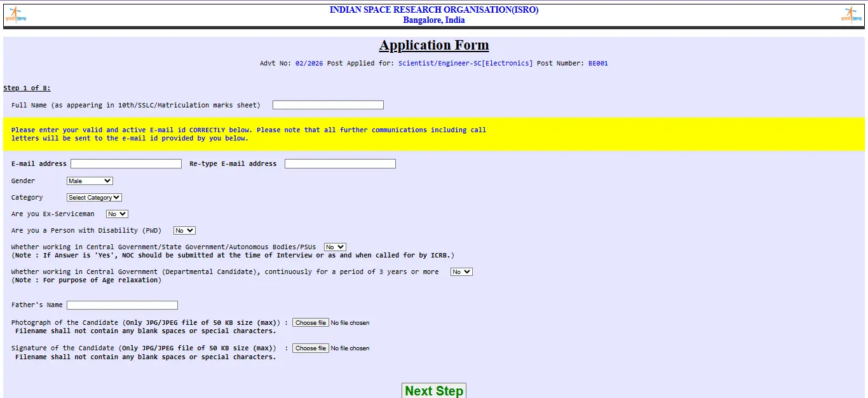The image size is (868, 398).
Task: Open the Gender dropdown
Action: coord(90,181)
